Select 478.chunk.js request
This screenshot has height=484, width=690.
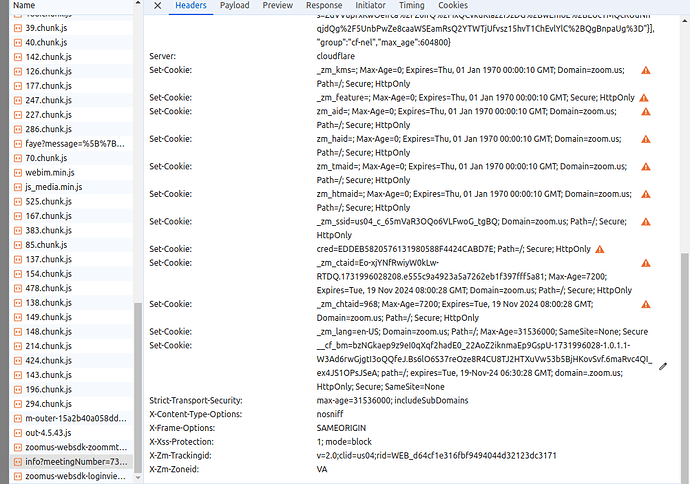[x=71, y=288]
